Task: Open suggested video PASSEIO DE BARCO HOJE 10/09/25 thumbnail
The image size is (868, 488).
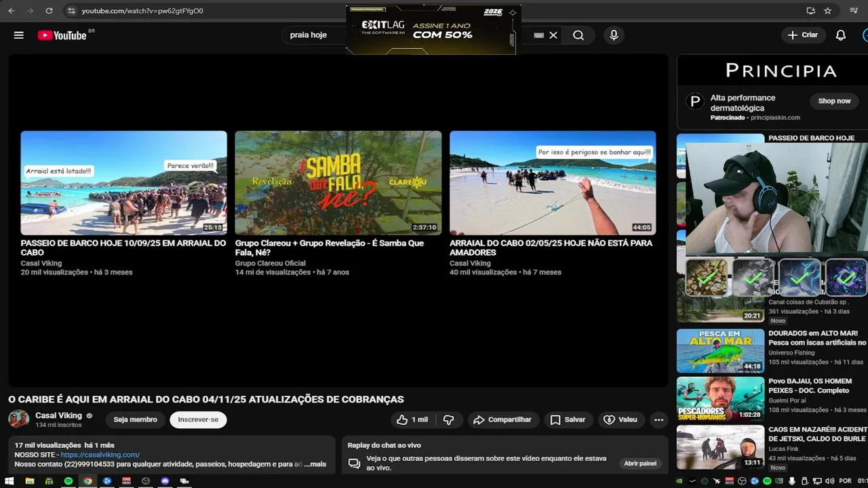Action: [123, 183]
